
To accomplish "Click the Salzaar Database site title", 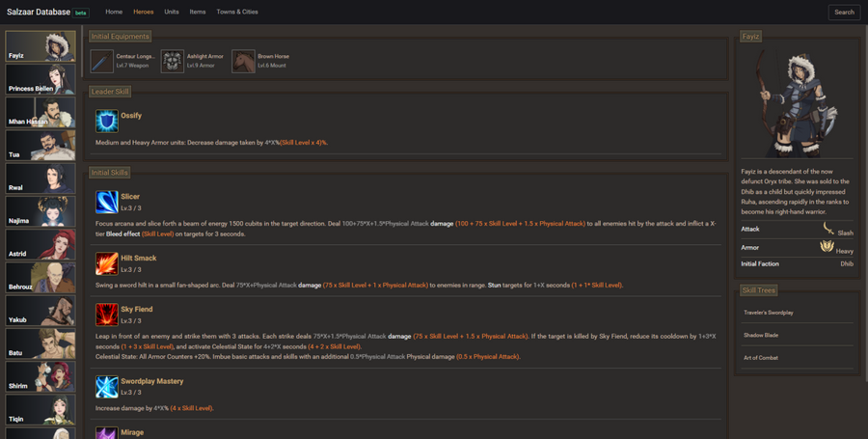I will (39, 13).
